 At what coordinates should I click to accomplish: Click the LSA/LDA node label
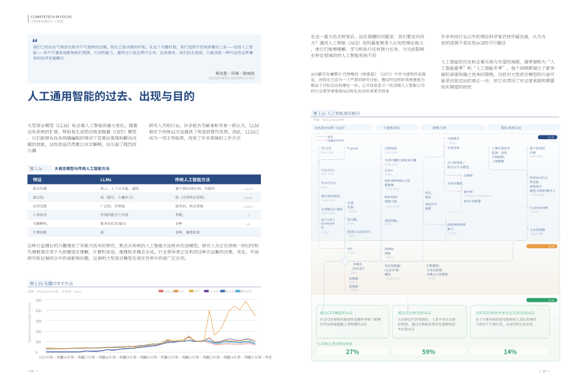(x=327, y=171)
